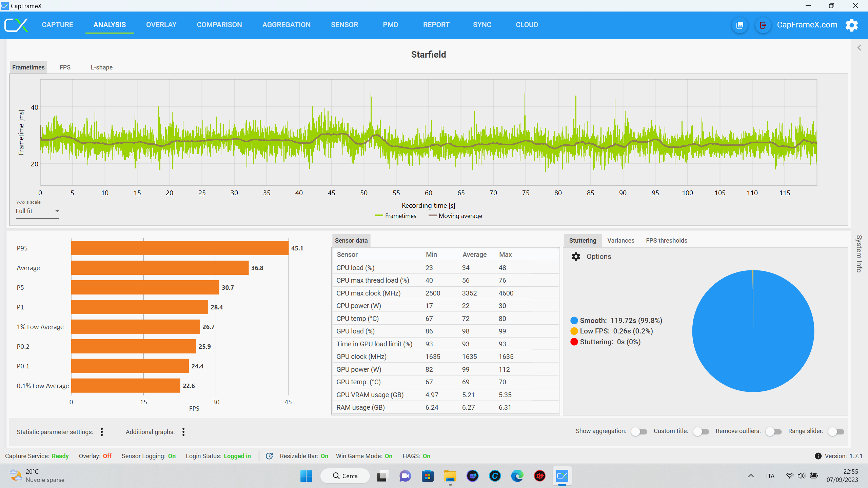
Task: Open Microsoft Edge from taskbar
Action: (x=517, y=476)
